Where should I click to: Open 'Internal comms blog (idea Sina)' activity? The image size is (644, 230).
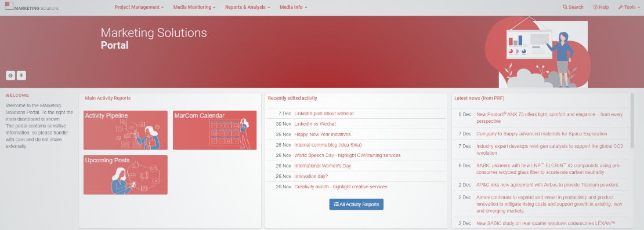[x=328, y=145]
